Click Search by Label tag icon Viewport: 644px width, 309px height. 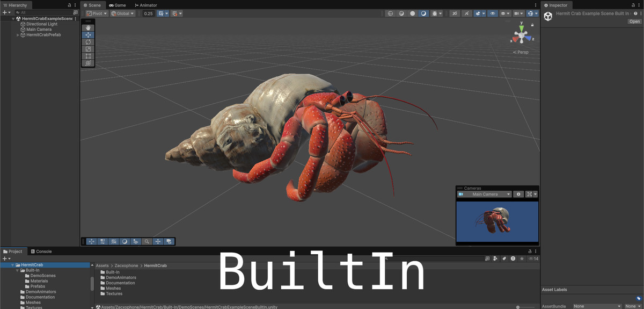[504, 258]
